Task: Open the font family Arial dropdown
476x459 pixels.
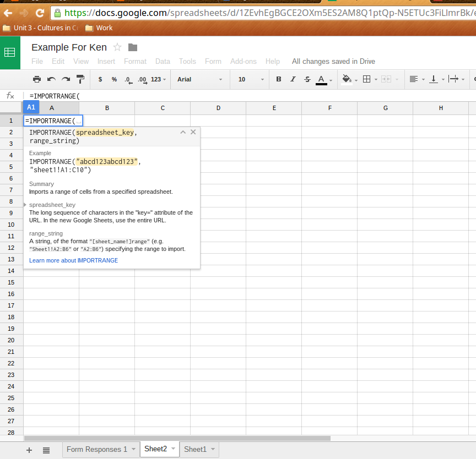Action: point(200,79)
